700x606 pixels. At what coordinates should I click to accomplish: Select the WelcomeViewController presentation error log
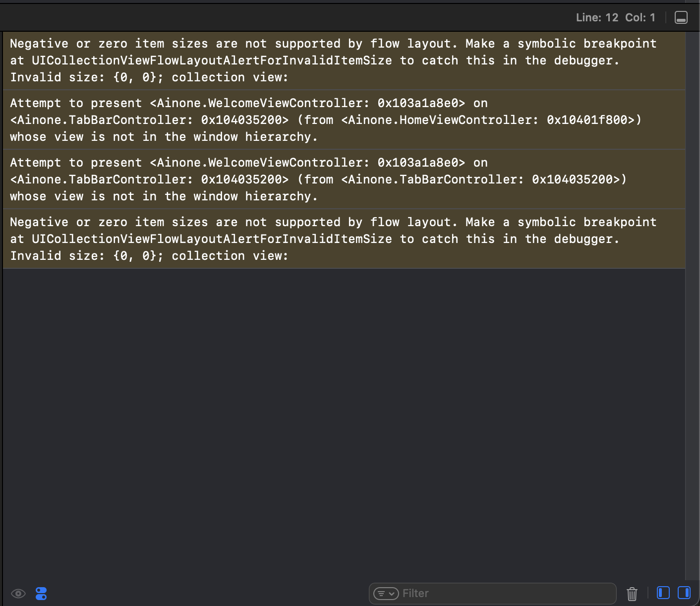[x=342, y=120]
